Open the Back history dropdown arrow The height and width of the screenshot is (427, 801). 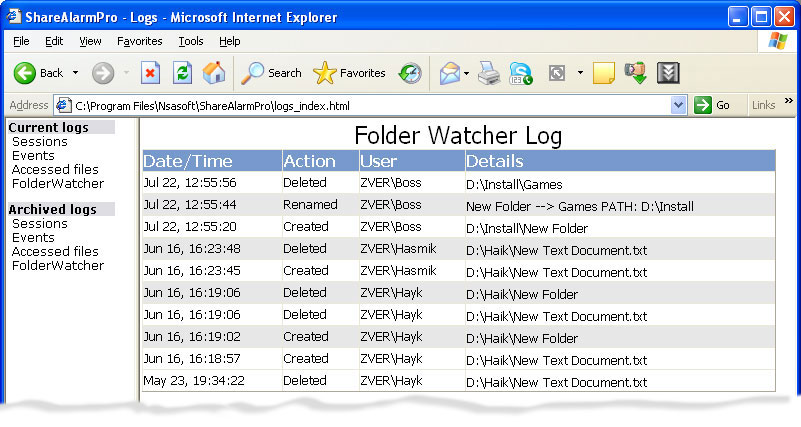coord(76,73)
